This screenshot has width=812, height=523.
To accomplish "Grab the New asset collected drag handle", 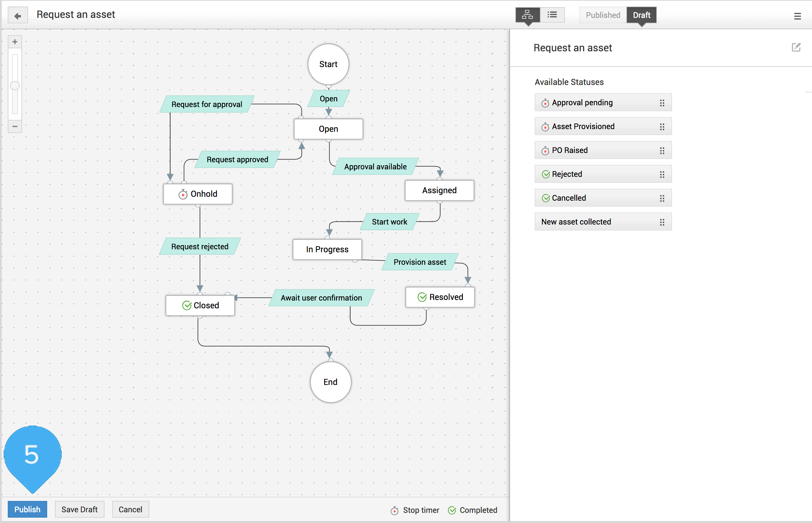I will tap(662, 222).
